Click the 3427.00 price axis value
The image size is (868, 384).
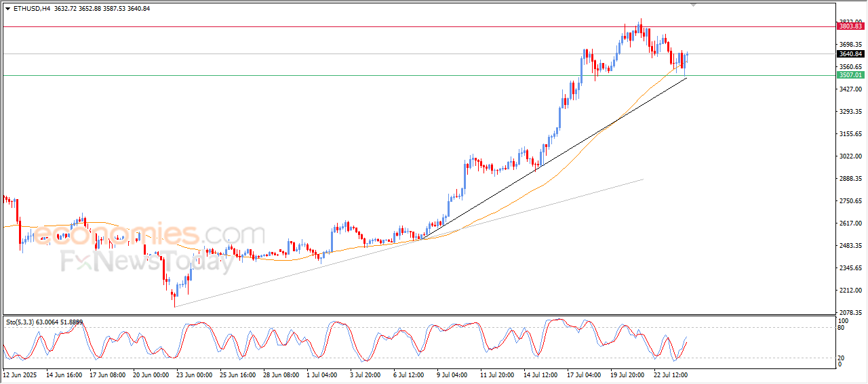850,89
